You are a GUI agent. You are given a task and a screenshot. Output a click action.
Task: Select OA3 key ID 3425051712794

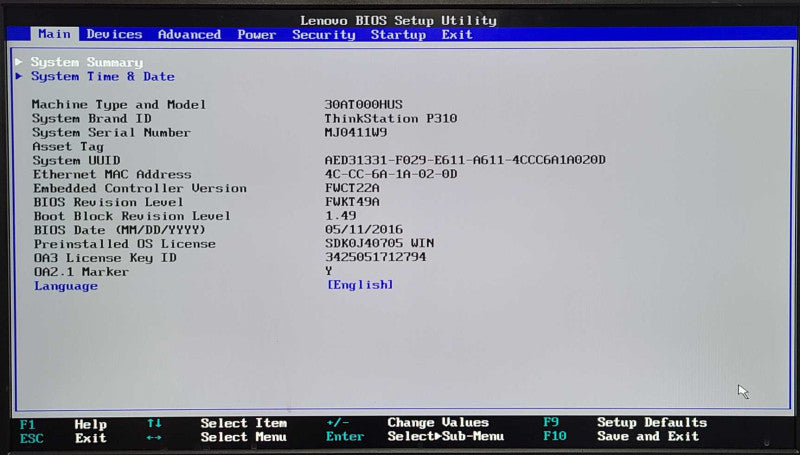click(376, 257)
